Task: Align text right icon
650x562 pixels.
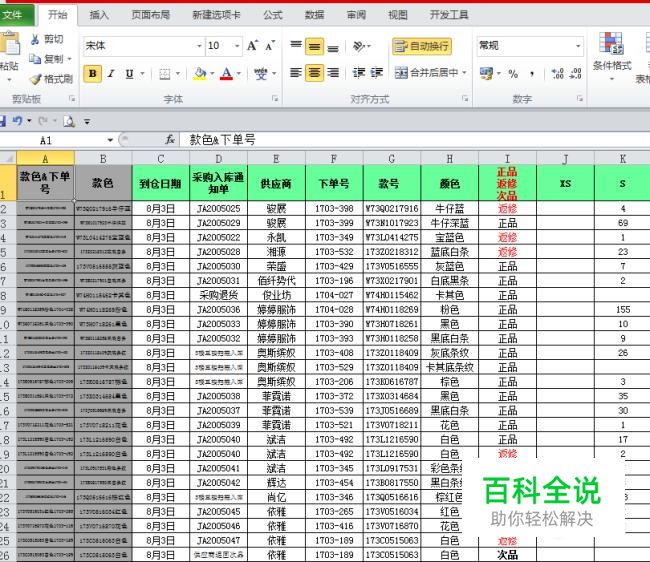Action: 333,73
